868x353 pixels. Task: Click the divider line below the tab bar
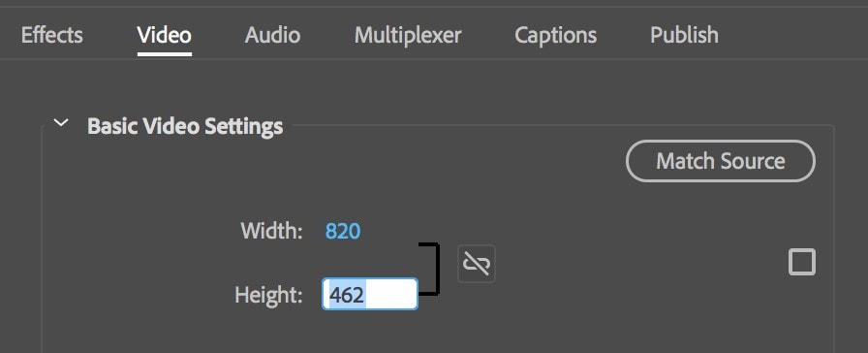pos(434,59)
